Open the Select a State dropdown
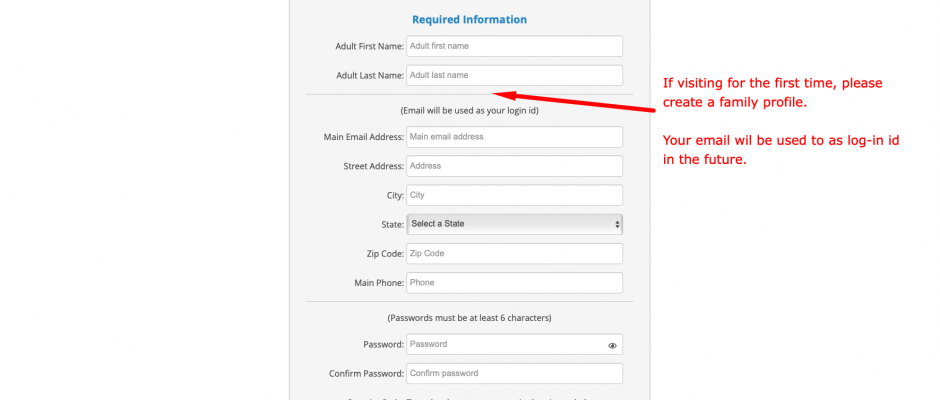 [x=514, y=224]
